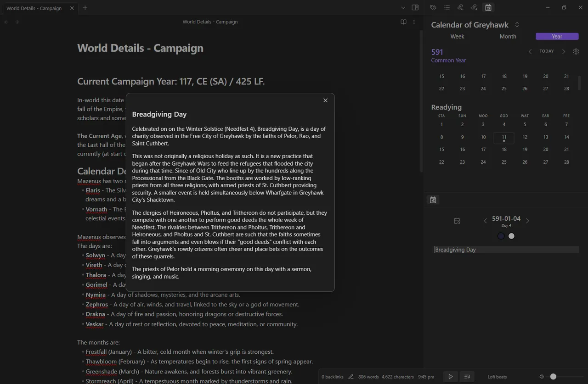Go to previous year in calendar
The image size is (588, 384).
(x=530, y=51)
